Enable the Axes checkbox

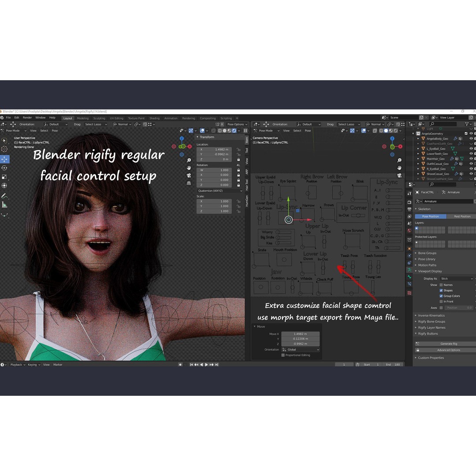point(441,308)
